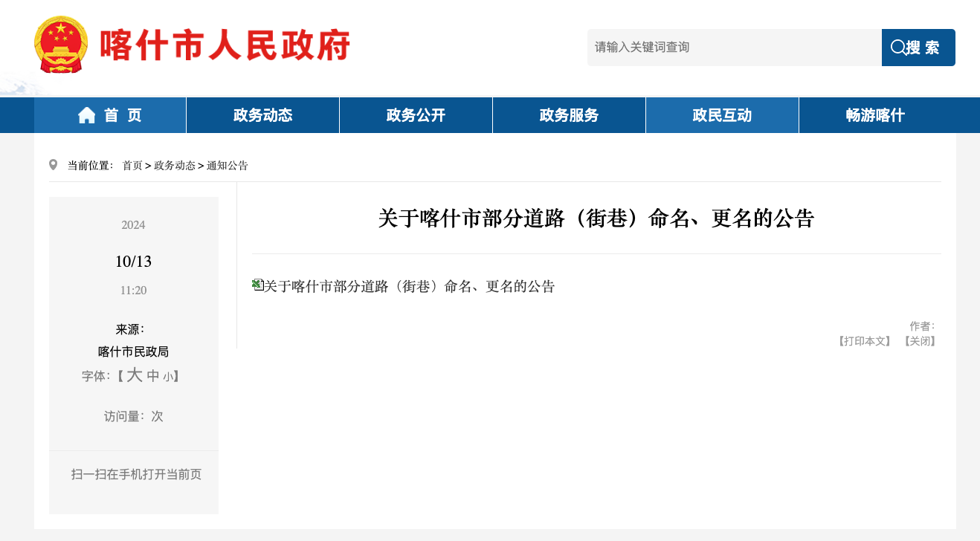Viewport: 980px width, 541px height.
Task: Click 政务动态 in the breadcrumb
Action: (x=175, y=166)
